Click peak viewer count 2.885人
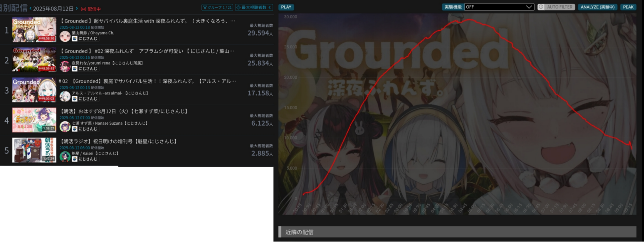The width and height of the screenshot is (644, 243). click(x=262, y=153)
